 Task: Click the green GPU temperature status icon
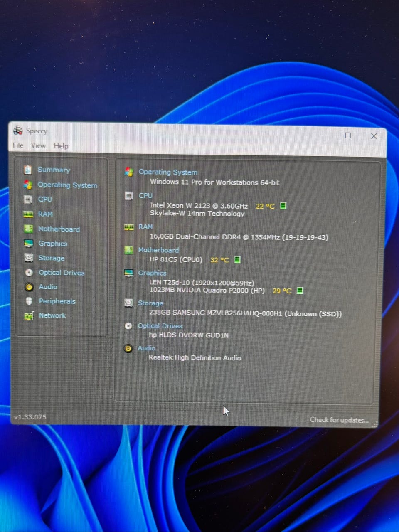coord(300,290)
